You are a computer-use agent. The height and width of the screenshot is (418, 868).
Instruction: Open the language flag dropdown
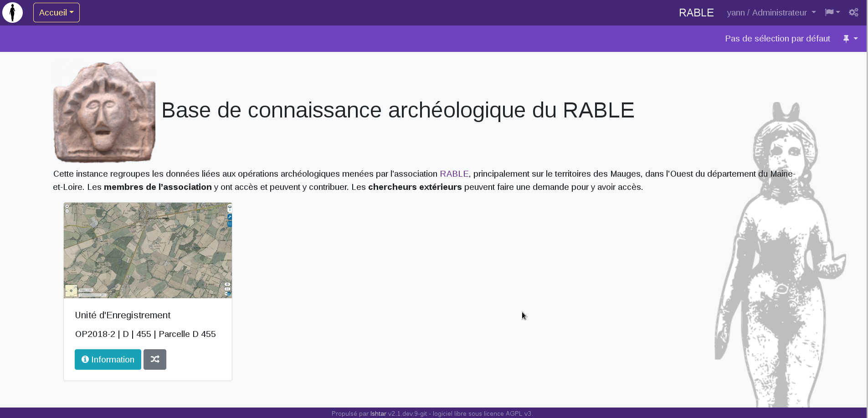click(832, 13)
